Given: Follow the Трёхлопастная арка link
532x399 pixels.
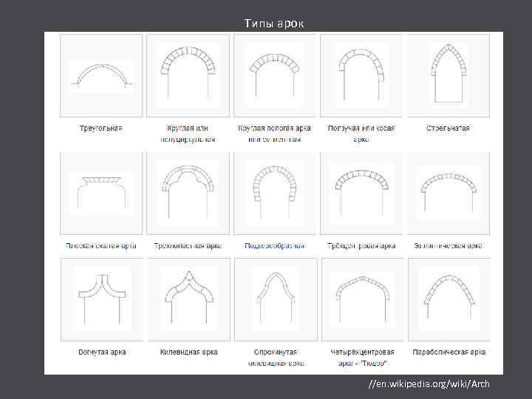Looking at the screenshot, I should pos(188,245).
